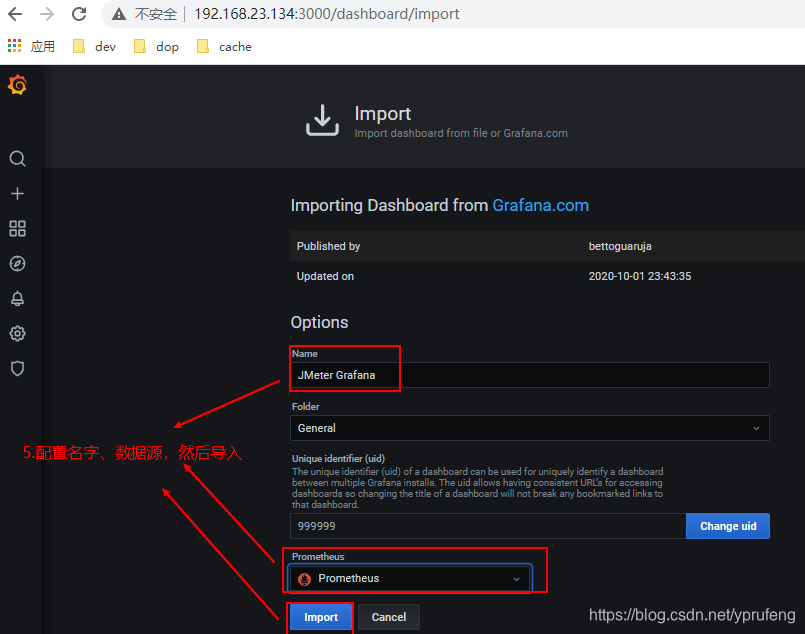This screenshot has height=634, width=805.
Task: Open the dev bookmark folder
Action: point(94,47)
